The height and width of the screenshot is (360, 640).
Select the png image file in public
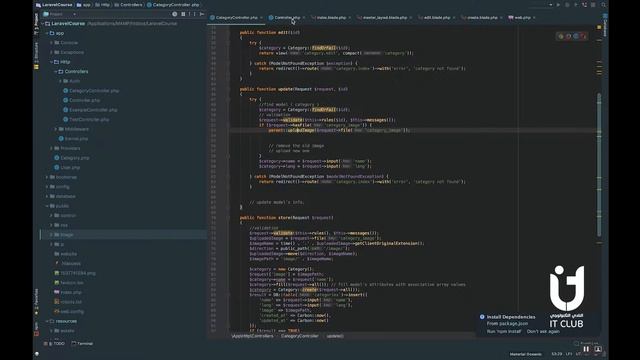[75, 273]
